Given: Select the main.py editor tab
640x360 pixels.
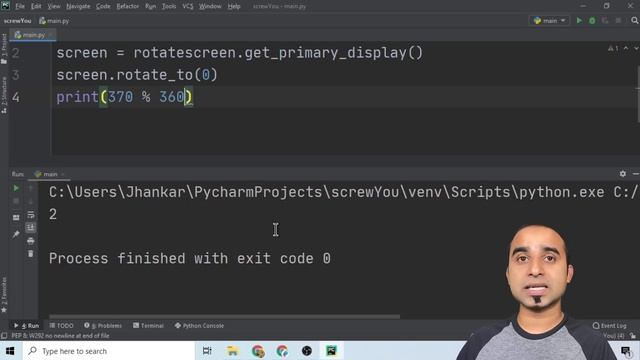Looking at the screenshot, I should pyautogui.click(x=33, y=35).
